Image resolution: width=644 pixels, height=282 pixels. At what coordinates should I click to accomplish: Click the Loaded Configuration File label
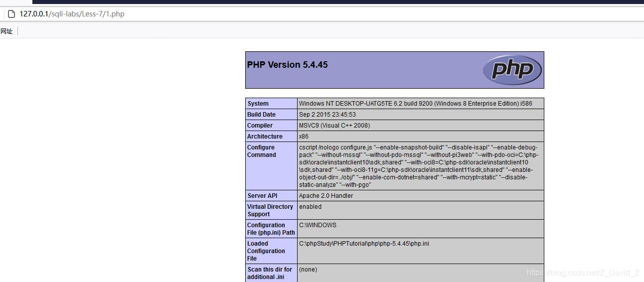(272, 251)
